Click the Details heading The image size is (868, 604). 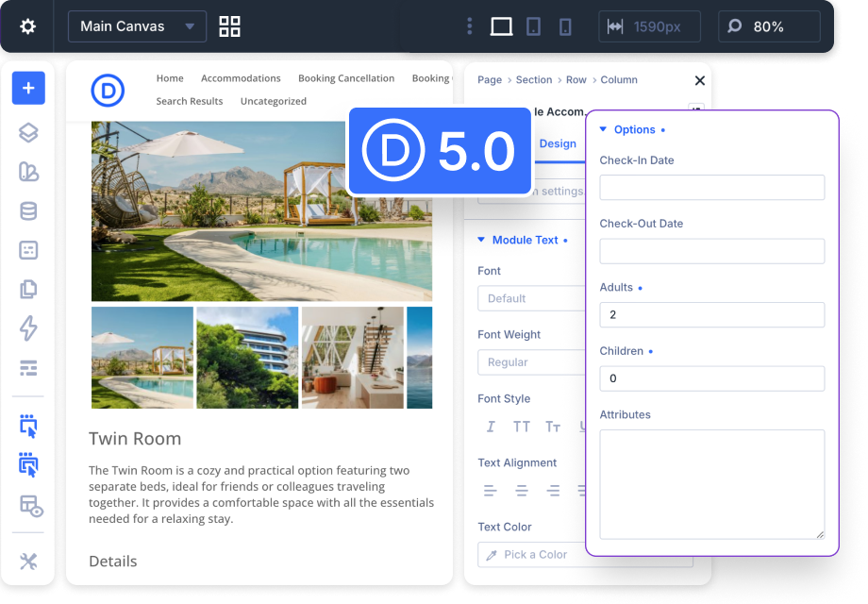point(113,561)
